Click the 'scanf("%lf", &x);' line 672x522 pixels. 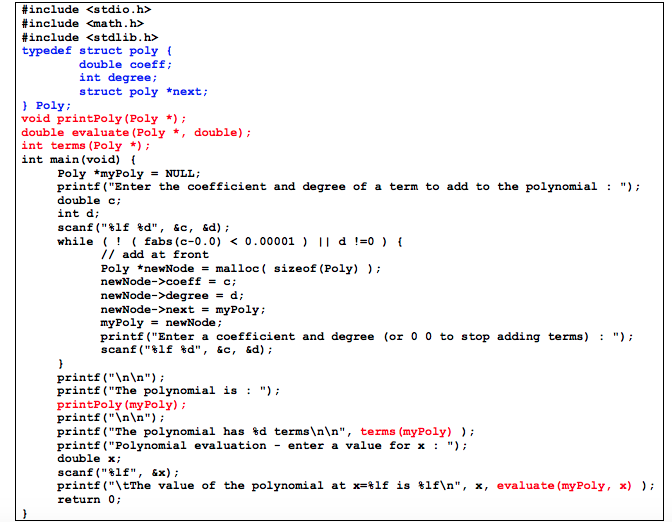pyautogui.click(x=118, y=473)
